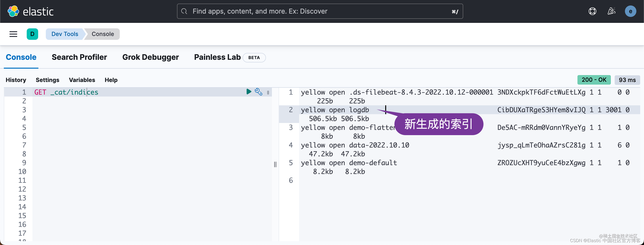
Task: Open the D space avatar
Action: (32, 34)
